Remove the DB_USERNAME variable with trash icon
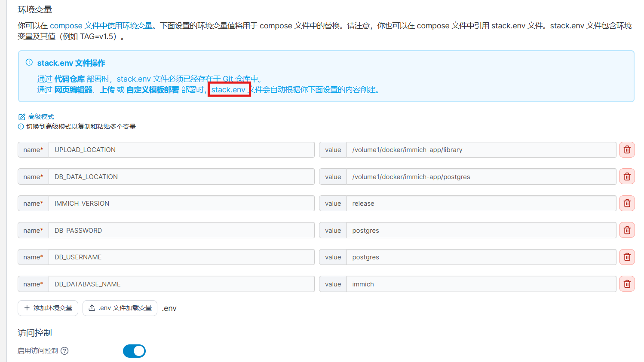This screenshot has width=644, height=362. tap(627, 257)
